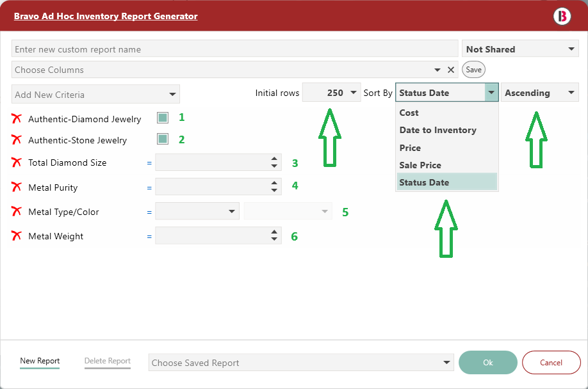Image resolution: width=588 pixels, height=389 pixels.
Task: Open the second disabled Metal Type/Color dropdown
Action: click(x=288, y=211)
